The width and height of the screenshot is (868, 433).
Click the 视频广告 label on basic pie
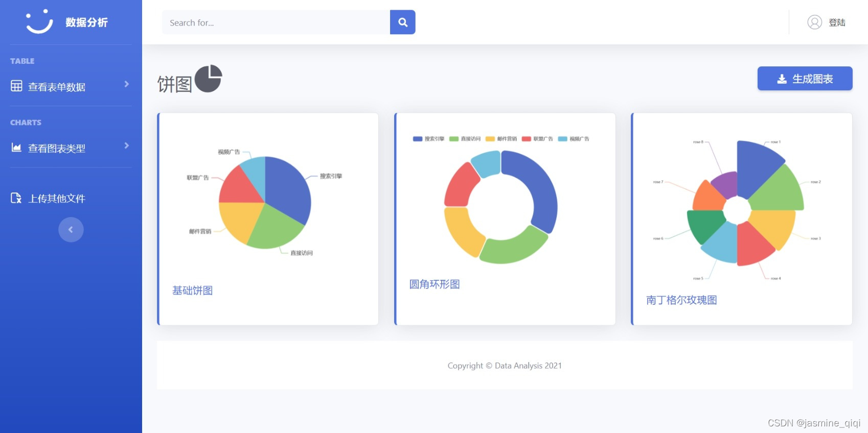click(229, 152)
